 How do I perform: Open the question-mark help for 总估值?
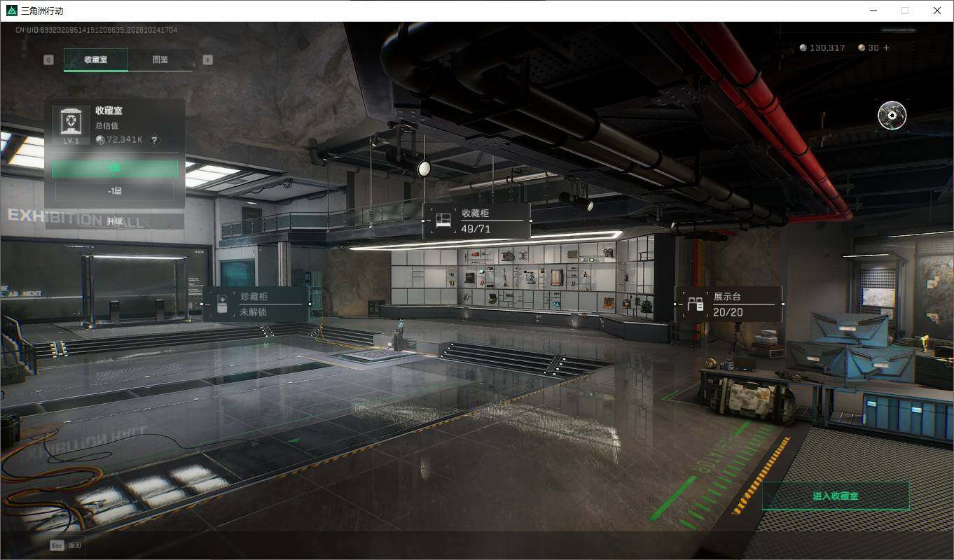[154, 140]
